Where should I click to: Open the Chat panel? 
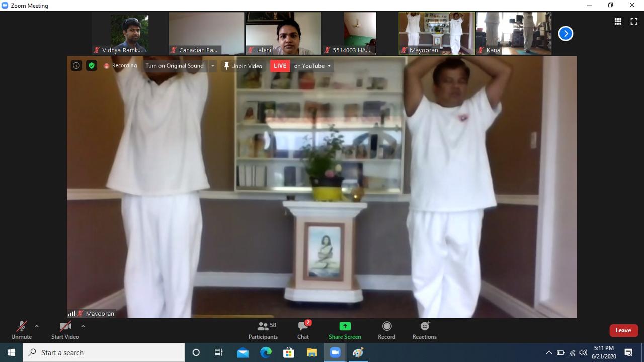[x=303, y=331]
